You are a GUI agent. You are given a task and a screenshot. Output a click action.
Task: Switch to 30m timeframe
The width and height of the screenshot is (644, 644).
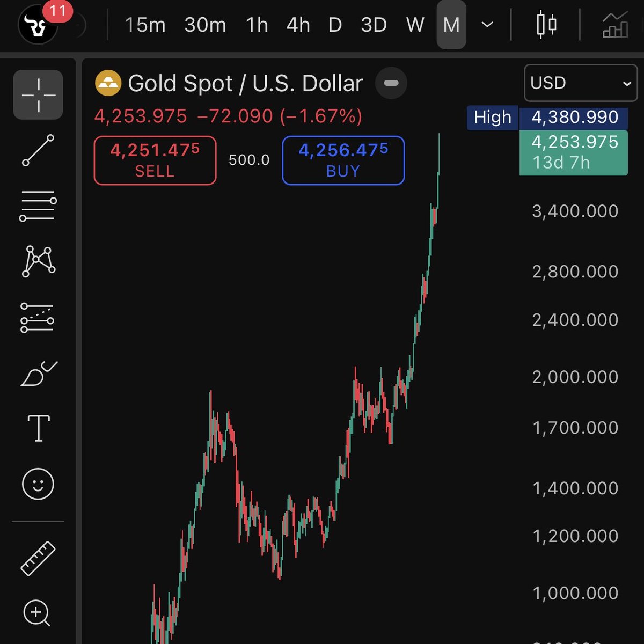point(205,25)
